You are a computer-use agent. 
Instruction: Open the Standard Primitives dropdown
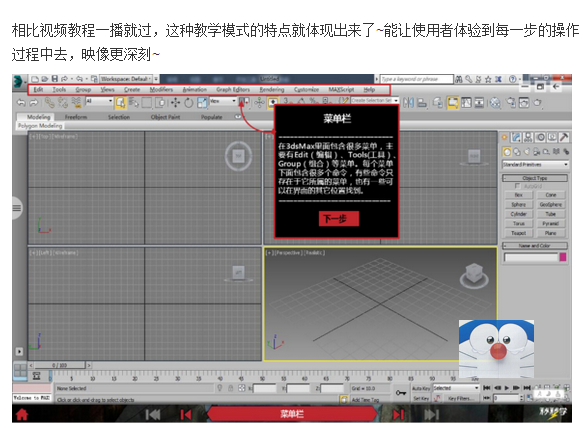[x=535, y=164]
